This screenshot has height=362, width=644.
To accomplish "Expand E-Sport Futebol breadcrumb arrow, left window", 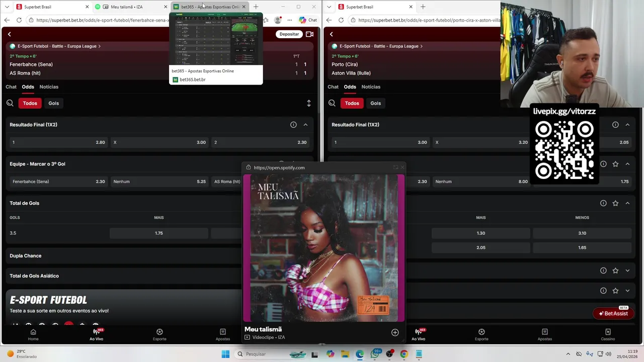I will click(x=100, y=46).
